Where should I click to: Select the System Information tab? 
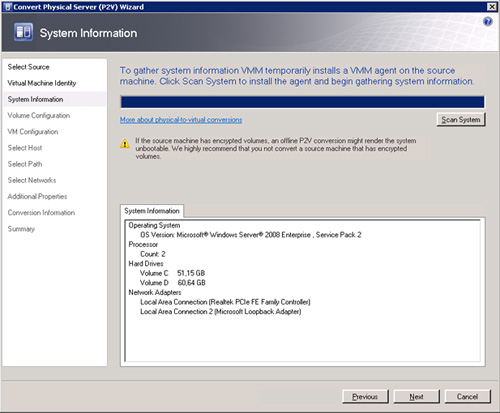152,211
